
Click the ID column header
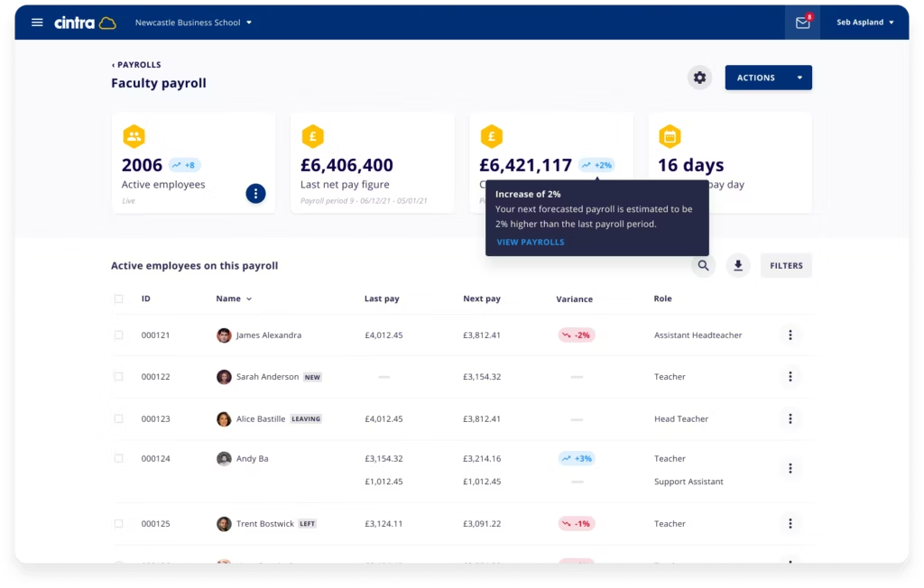pos(145,299)
